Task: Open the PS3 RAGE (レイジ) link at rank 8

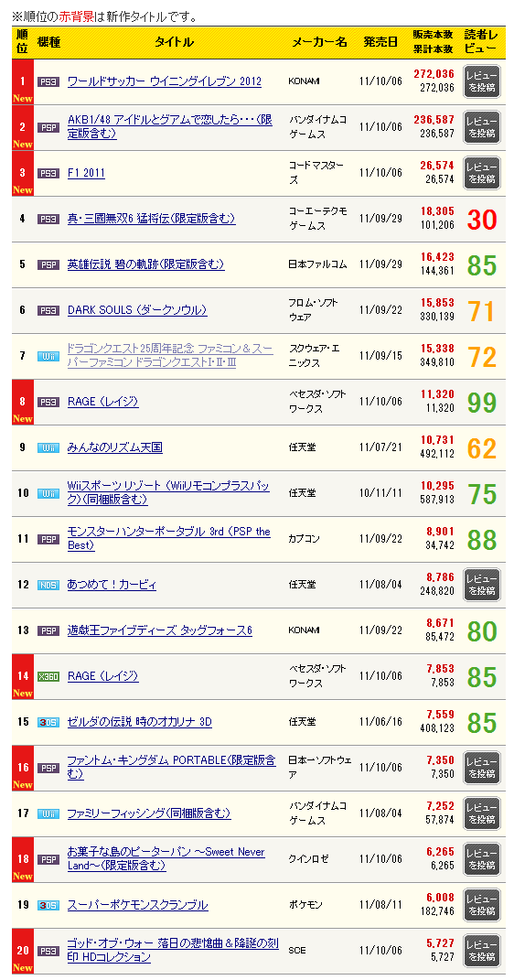Action: (x=103, y=402)
